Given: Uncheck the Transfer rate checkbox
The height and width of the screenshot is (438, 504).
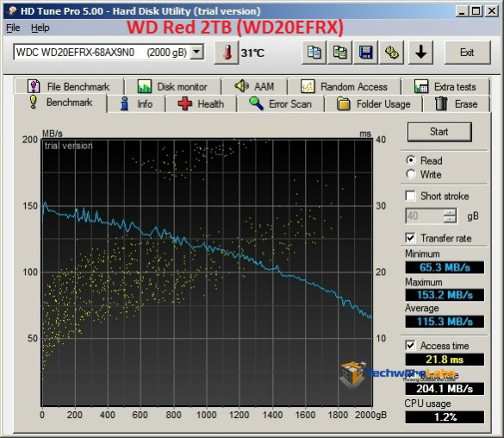Looking at the screenshot, I should point(410,238).
